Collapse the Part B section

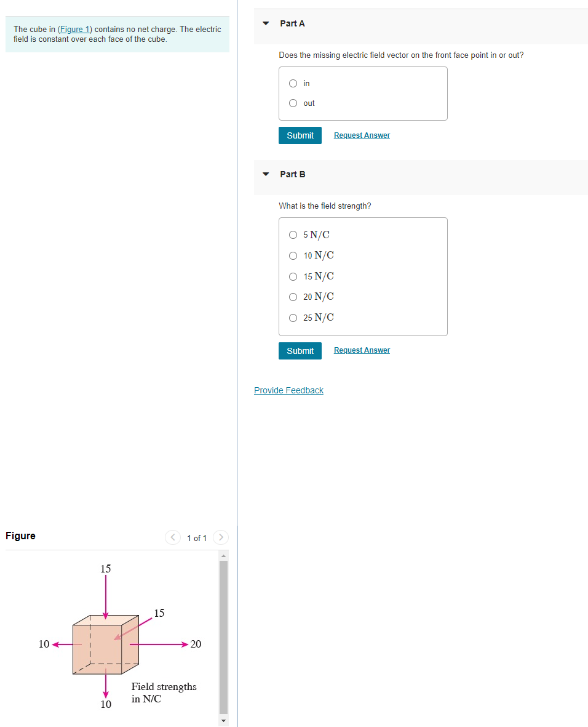[265, 174]
